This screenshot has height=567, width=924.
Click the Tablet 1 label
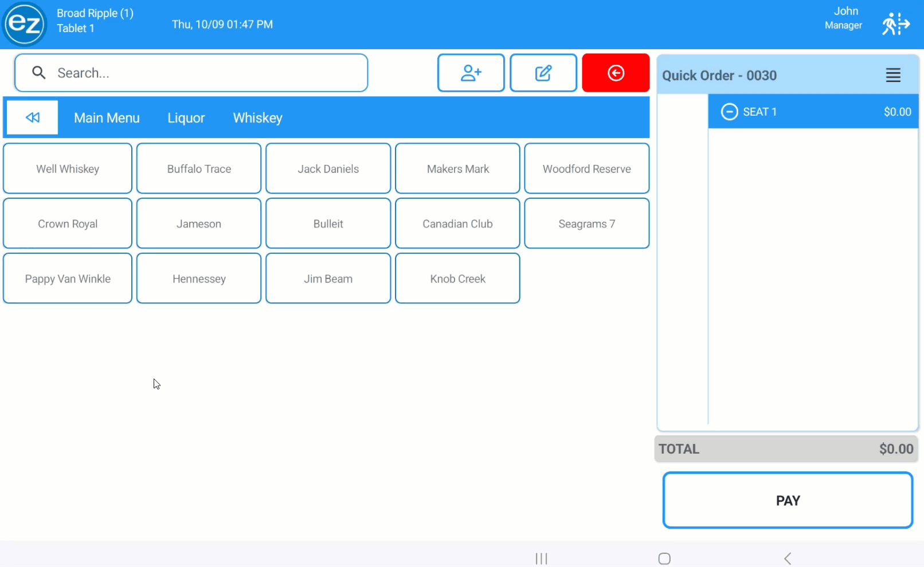click(75, 28)
